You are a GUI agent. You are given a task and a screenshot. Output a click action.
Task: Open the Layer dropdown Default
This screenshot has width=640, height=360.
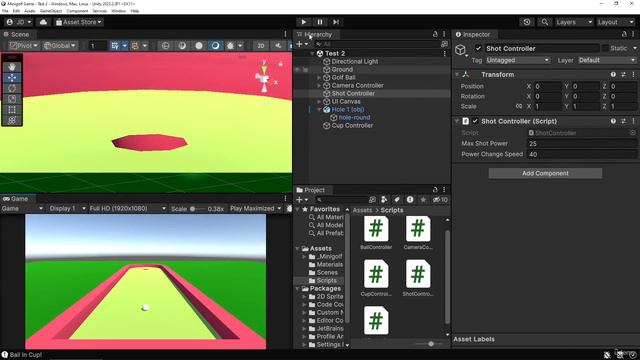coord(607,60)
